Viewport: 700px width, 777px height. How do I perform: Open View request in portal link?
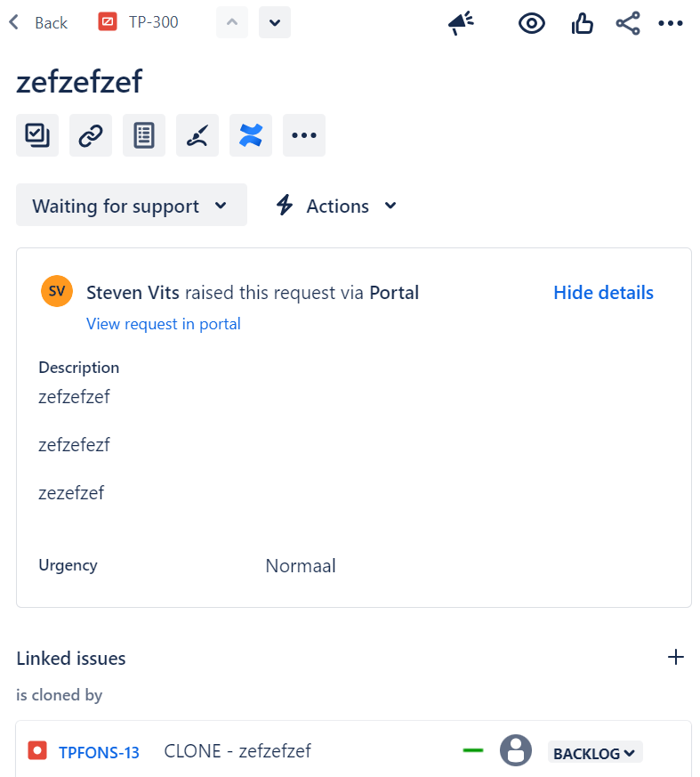[x=164, y=324]
